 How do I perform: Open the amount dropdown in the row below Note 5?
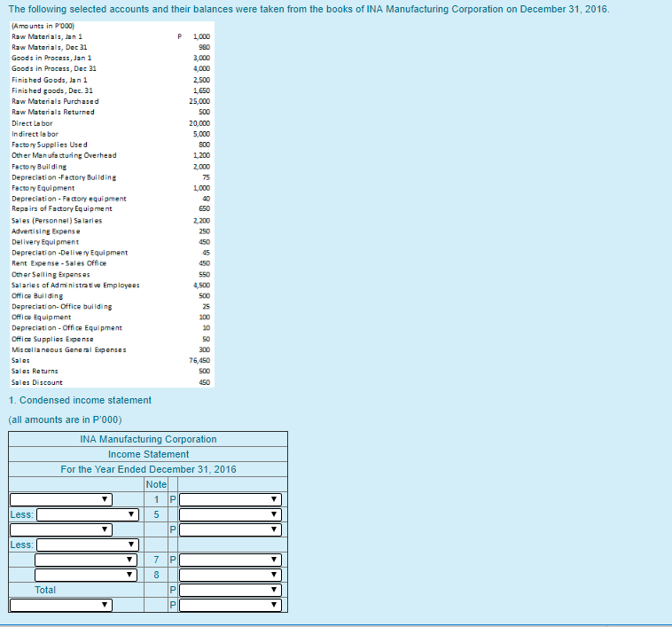pos(231,529)
